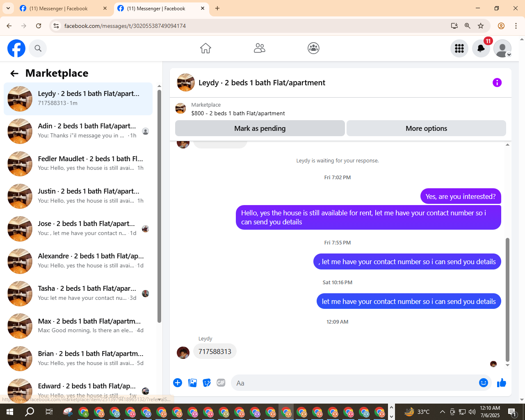The height and width of the screenshot is (420, 525).
Task: Open More options for the listing
Action: tap(426, 128)
